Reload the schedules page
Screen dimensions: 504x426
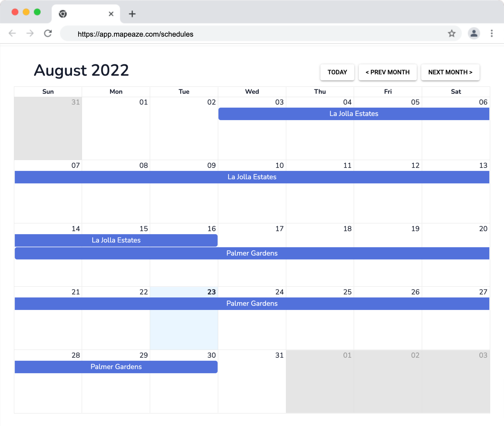coord(48,34)
